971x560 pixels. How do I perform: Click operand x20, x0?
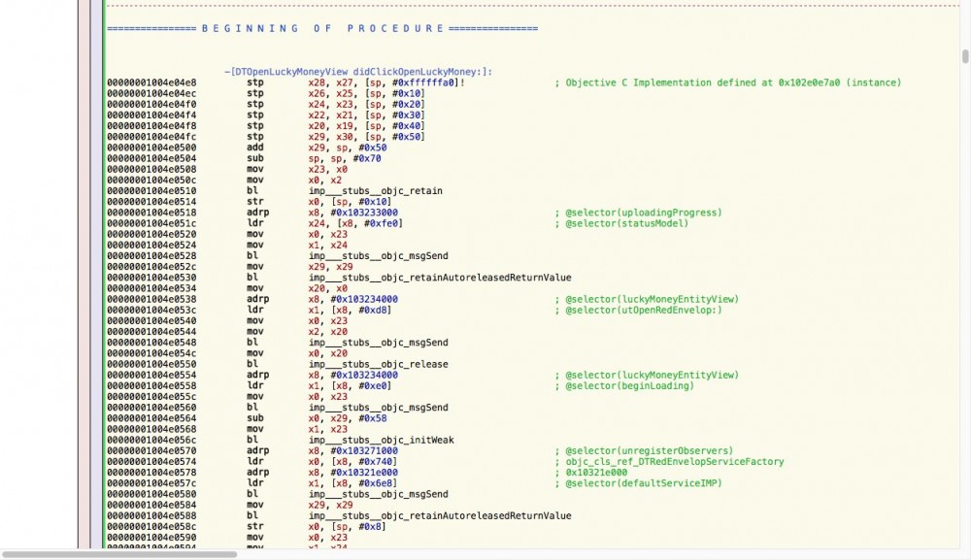tap(327, 288)
